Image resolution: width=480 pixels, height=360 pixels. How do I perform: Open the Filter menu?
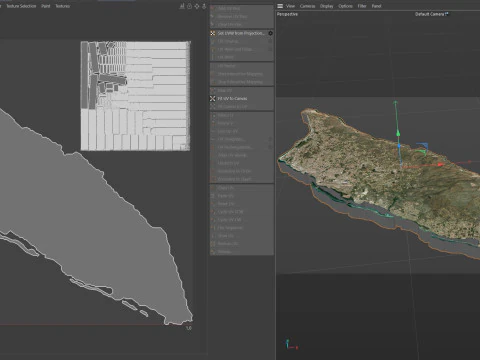(362, 6)
